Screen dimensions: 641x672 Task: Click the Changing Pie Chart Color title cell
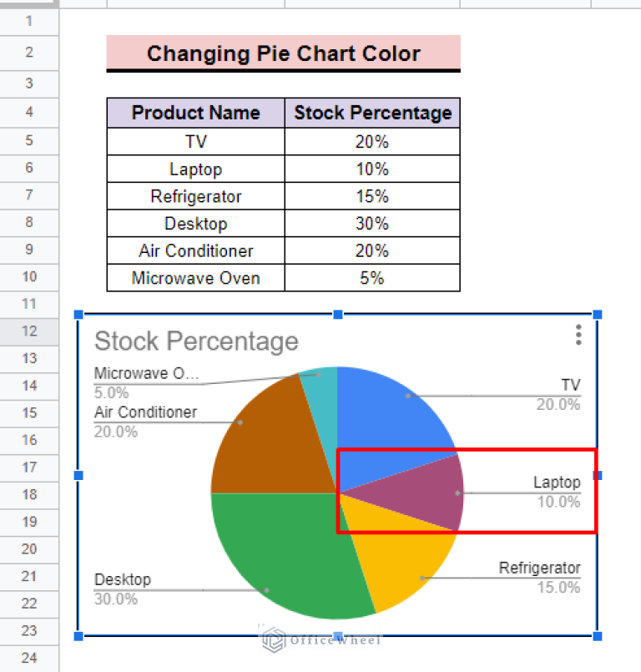[283, 53]
